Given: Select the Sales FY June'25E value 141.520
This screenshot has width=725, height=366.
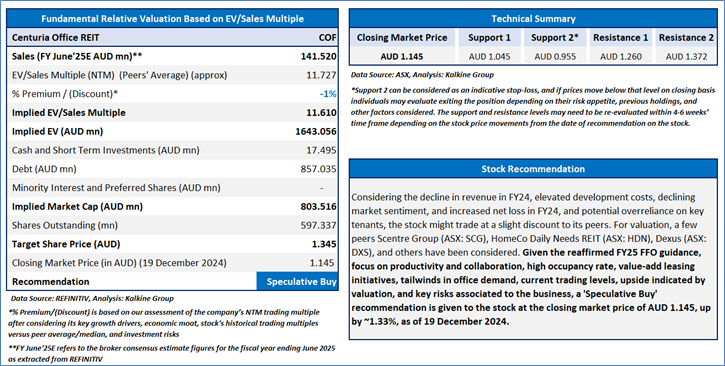Looking at the screenshot, I should (319, 56).
